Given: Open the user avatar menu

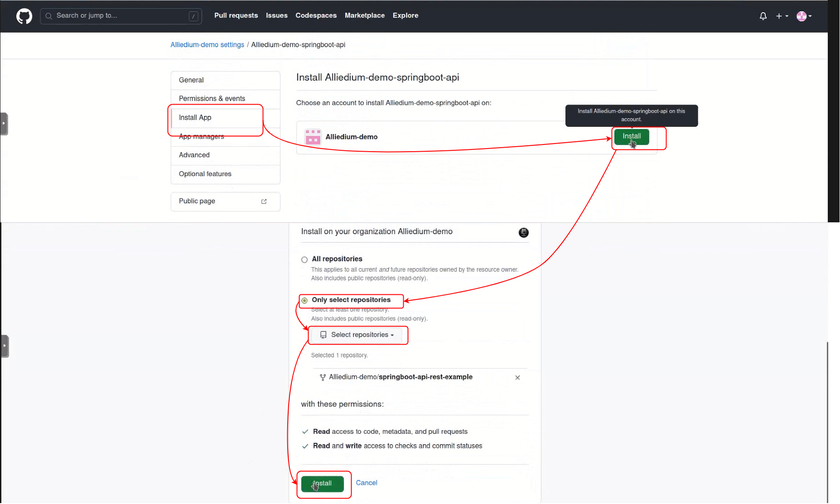Looking at the screenshot, I should click(804, 16).
